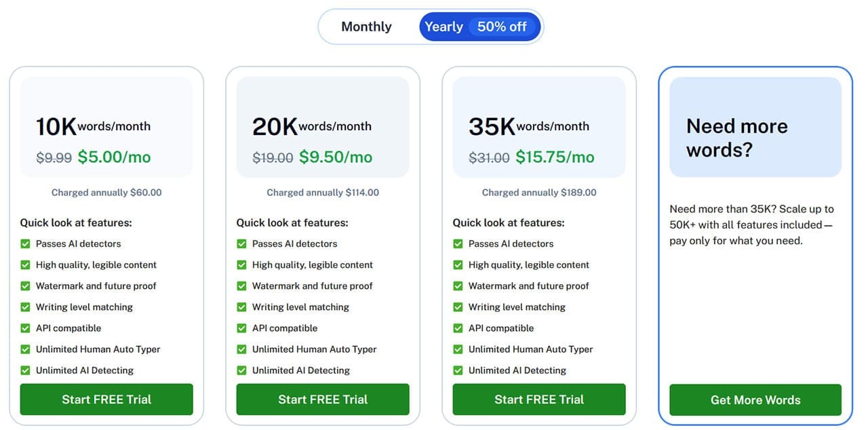Viewport: 868px width, 430px height.
Task: Click Get More Words button
Action: point(755,400)
